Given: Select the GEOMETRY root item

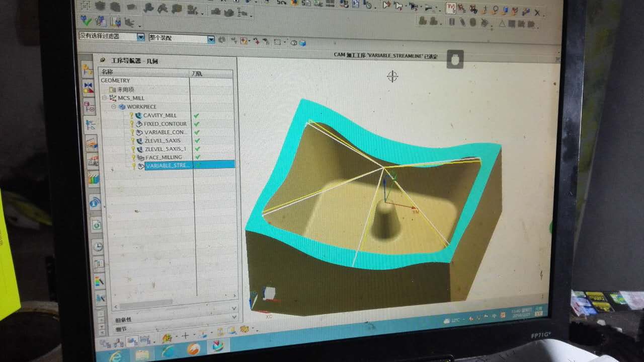Looking at the screenshot, I should [x=115, y=81].
